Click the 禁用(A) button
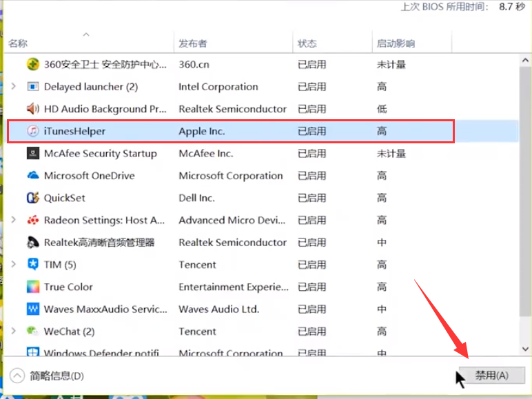This screenshot has width=532, height=399. click(491, 376)
